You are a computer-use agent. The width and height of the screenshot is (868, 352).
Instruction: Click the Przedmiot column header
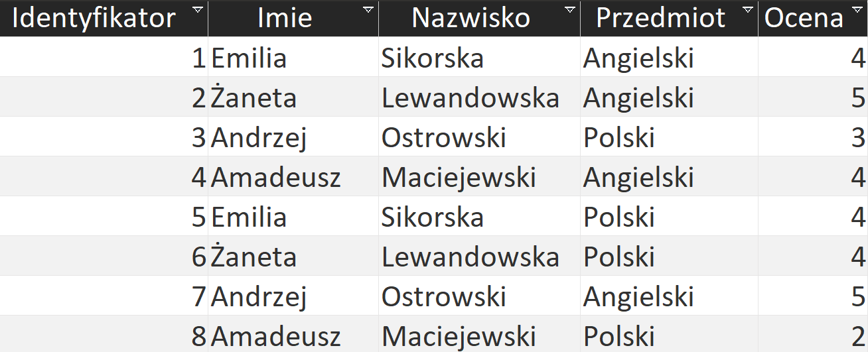[x=669, y=18]
